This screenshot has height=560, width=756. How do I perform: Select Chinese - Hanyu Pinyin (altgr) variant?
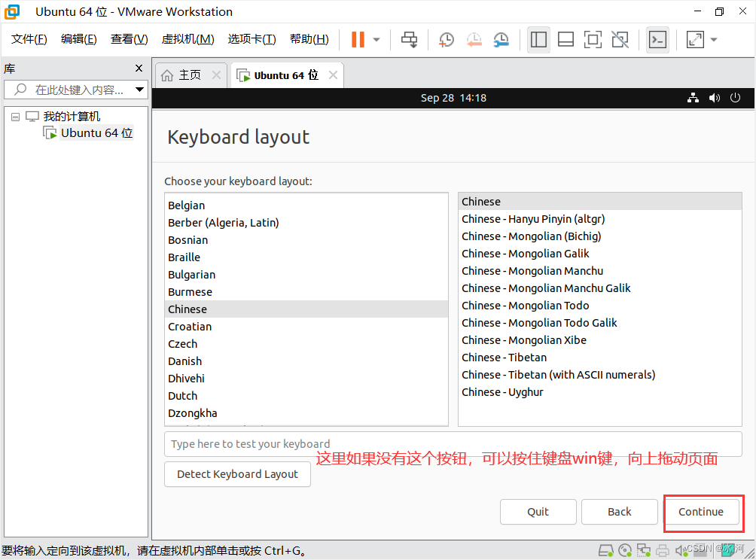600,219
